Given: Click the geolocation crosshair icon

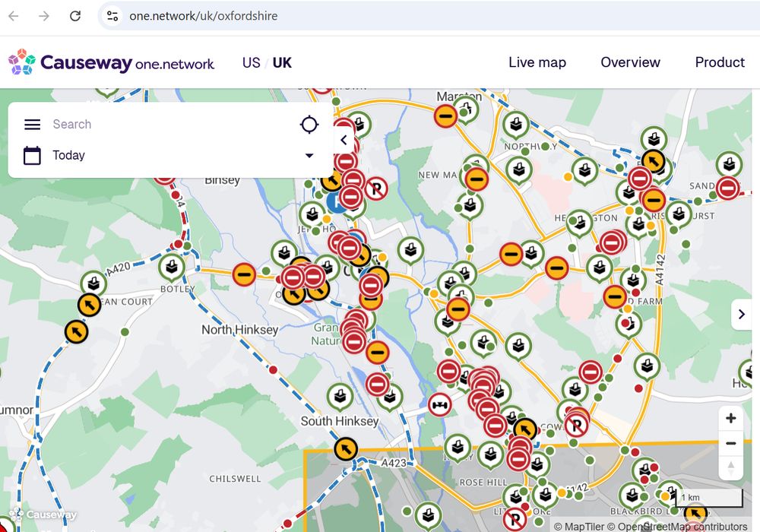Looking at the screenshot, I should pos(309,124).
